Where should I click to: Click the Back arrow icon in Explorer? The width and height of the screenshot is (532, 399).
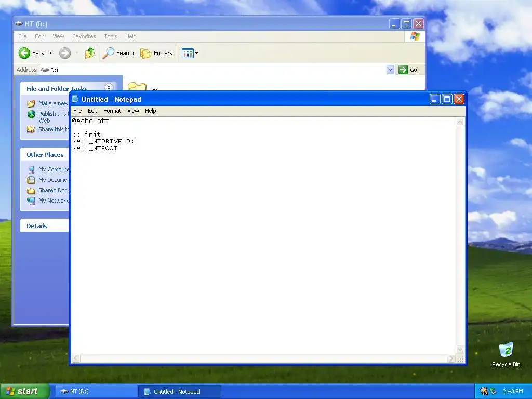24,53
